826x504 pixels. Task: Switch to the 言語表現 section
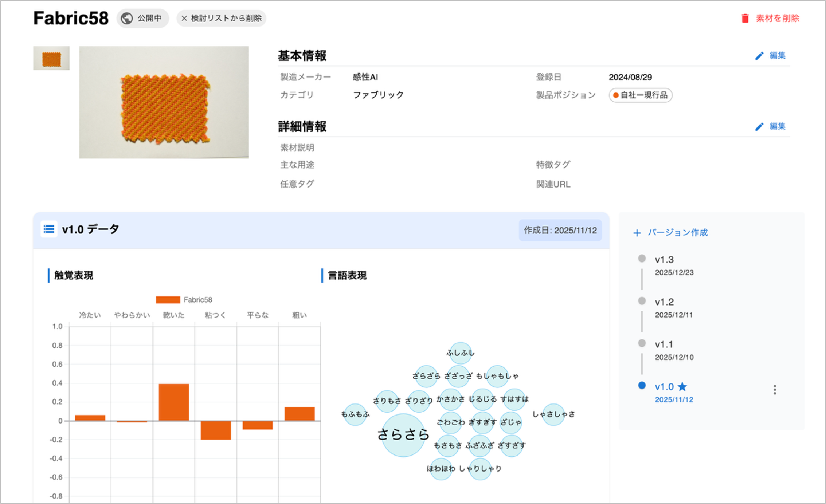347,276
